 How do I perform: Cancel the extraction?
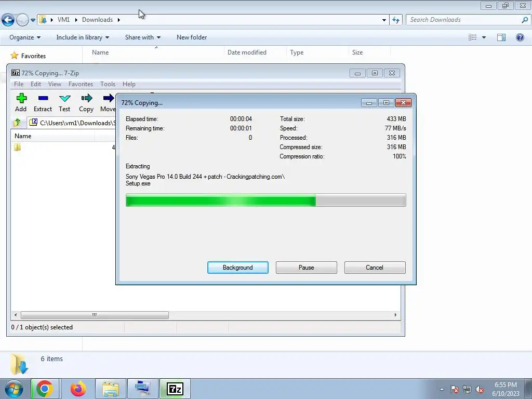point(375,268)
